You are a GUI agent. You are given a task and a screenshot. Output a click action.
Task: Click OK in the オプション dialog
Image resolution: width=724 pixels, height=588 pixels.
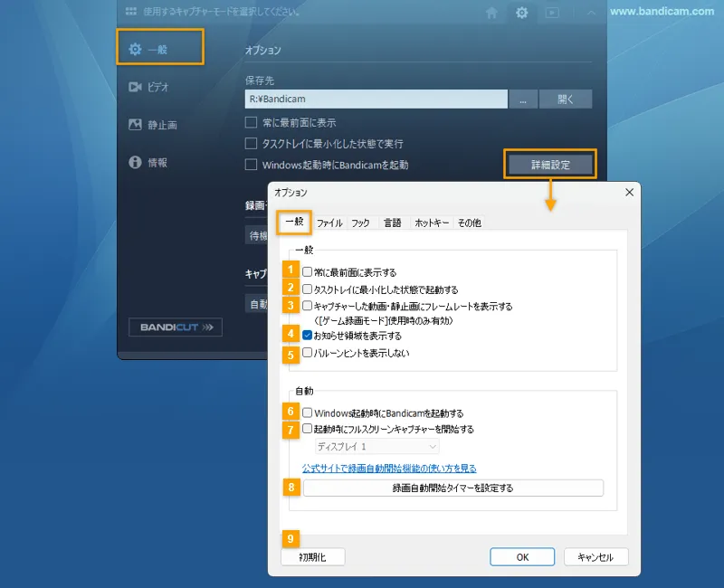pos(522,557)
